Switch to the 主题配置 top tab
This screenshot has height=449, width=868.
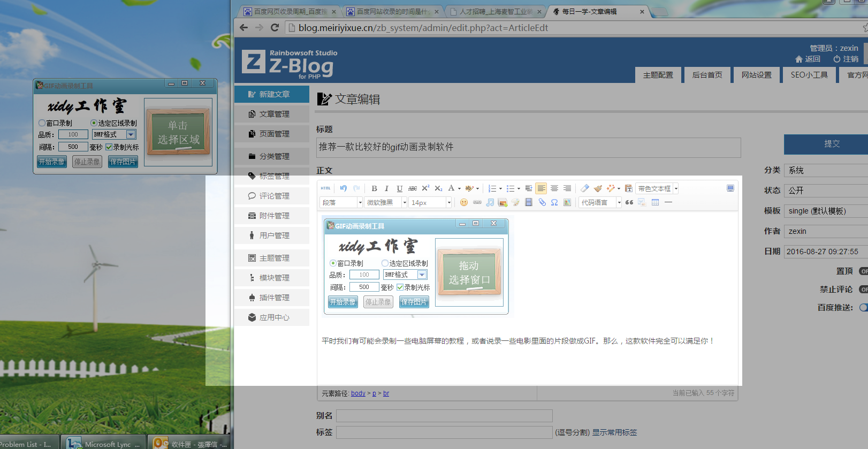point(658,75)
